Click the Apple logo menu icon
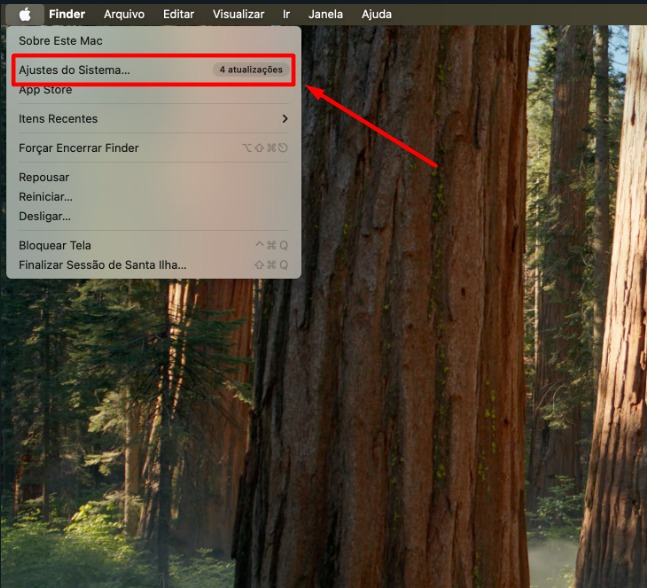Screen dimensions: 647x588 click(x=25, y=14)
